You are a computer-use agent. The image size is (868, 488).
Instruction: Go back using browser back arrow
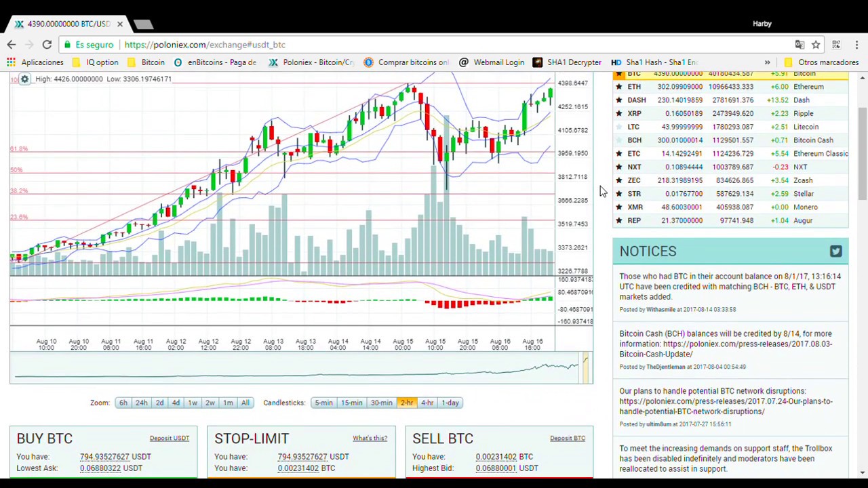pos(12,45)
